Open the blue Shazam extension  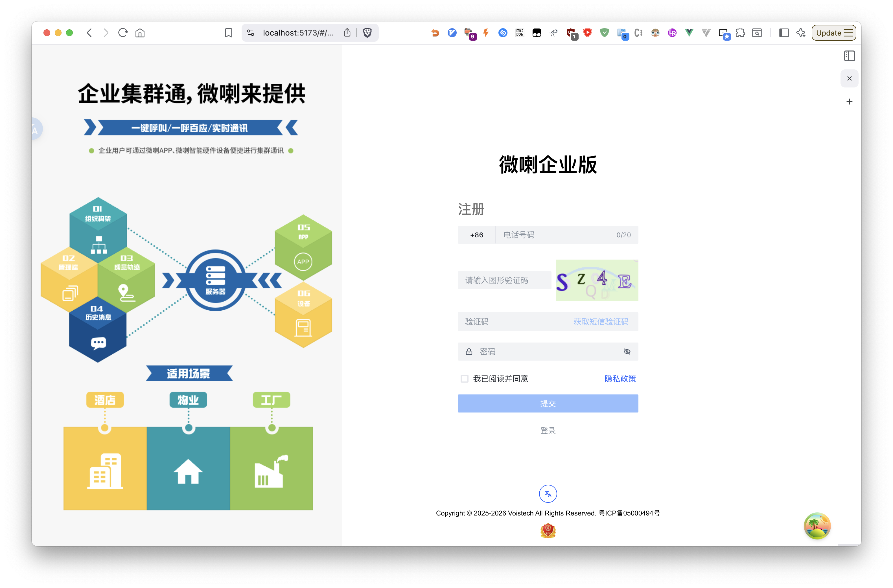pyautogui.click(x=503, y=33)
